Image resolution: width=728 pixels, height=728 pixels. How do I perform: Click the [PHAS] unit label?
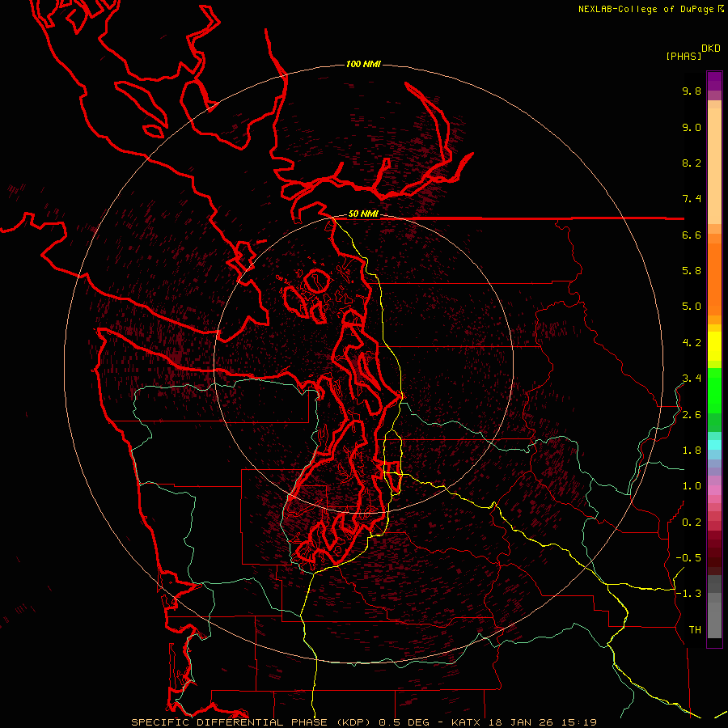pyautogui.click(x=684, y=56)
